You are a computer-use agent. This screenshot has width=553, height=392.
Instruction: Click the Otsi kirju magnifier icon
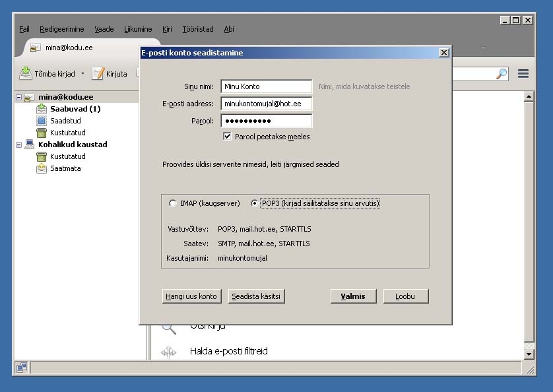point(168,329)
